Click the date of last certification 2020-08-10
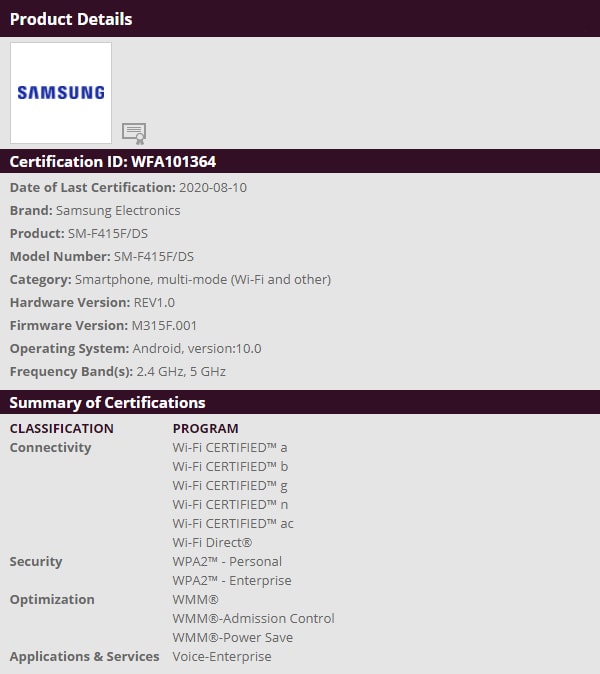This screenshot has height=674, width=600. pos(214,188)
